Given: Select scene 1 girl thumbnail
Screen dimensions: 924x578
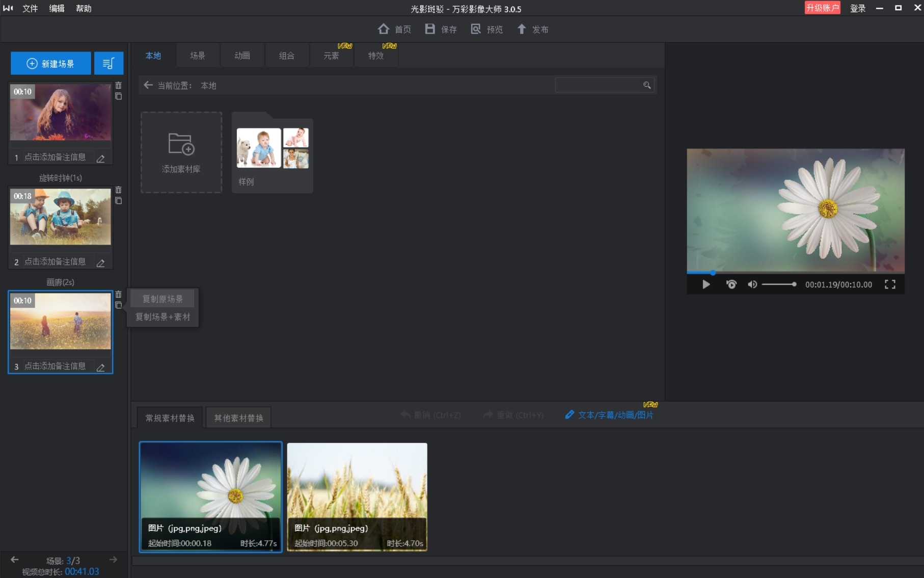Looking at the screenshot, I should 61,112.
